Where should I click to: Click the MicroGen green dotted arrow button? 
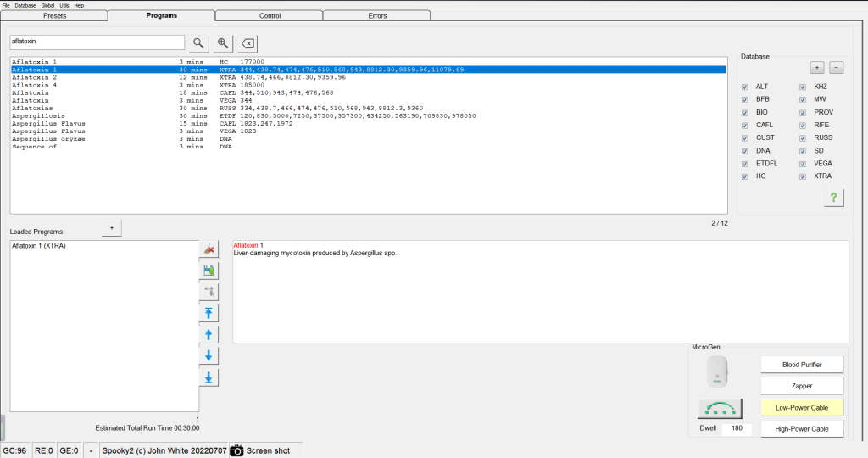(x=720, y=409)
